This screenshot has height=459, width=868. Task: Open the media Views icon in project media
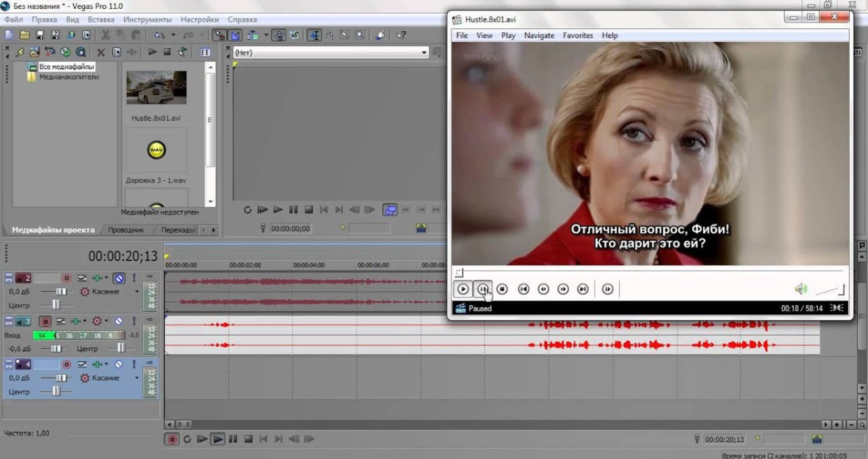click(205, 52)
